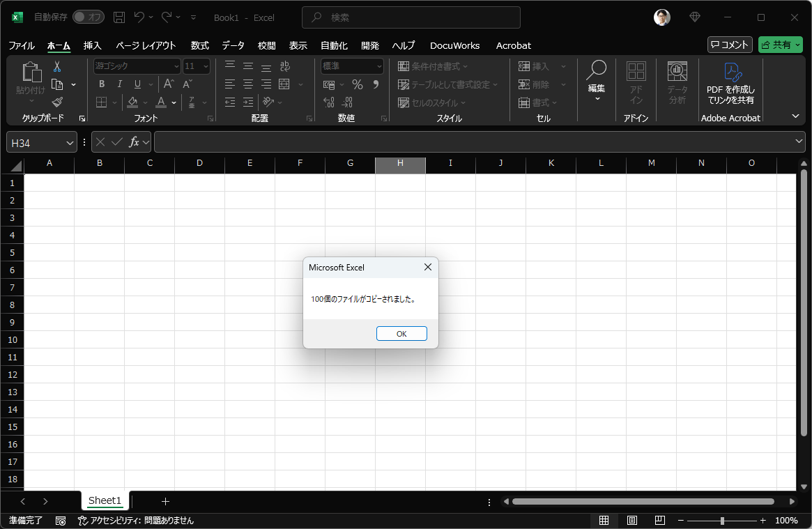Click the Redo arrow icon

coord(166,17)
